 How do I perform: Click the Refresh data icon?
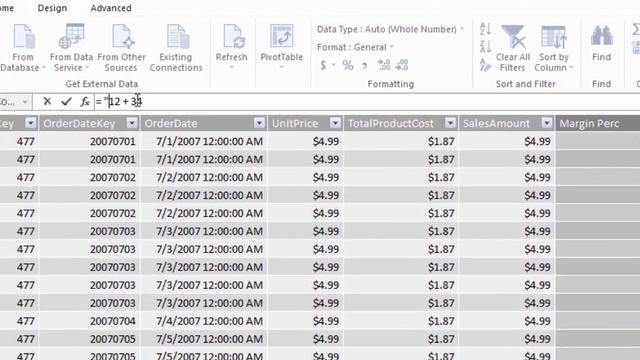click(233, 37)
